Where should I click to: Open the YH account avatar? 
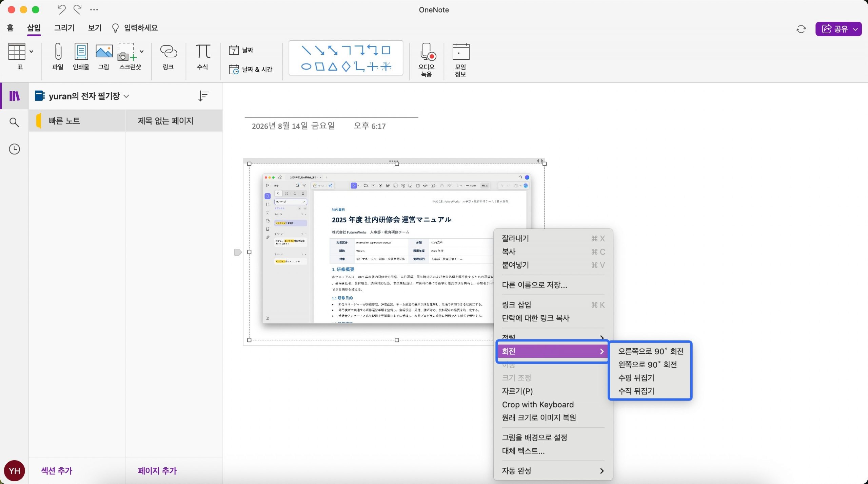pos(14,471)
